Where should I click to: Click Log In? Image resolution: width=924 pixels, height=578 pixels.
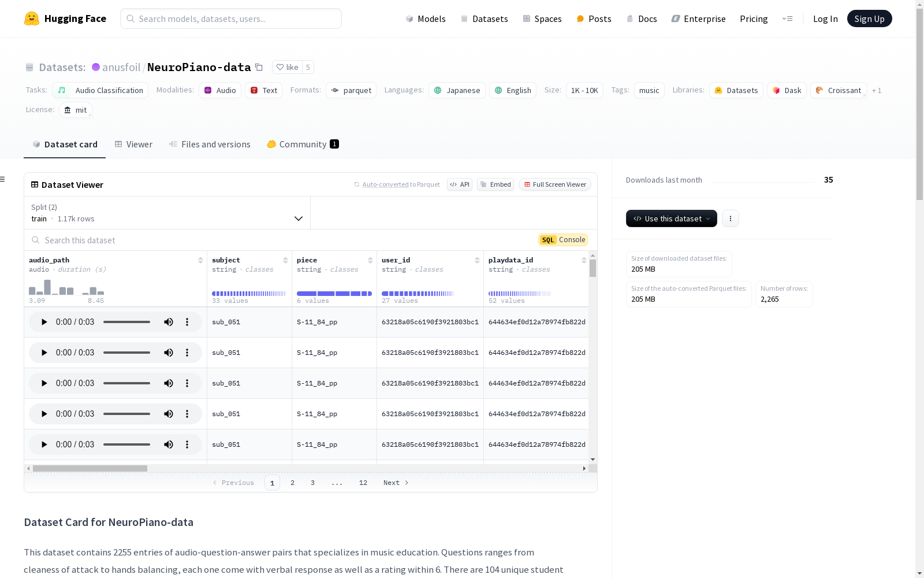[825, 18]
